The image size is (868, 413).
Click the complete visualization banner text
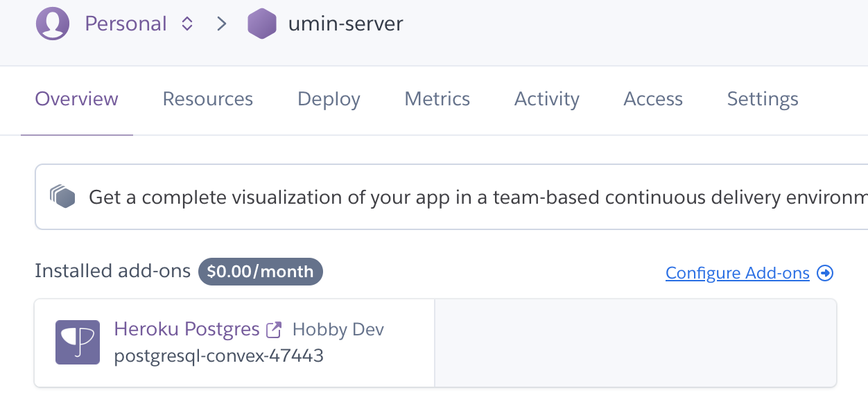(478, 197)
